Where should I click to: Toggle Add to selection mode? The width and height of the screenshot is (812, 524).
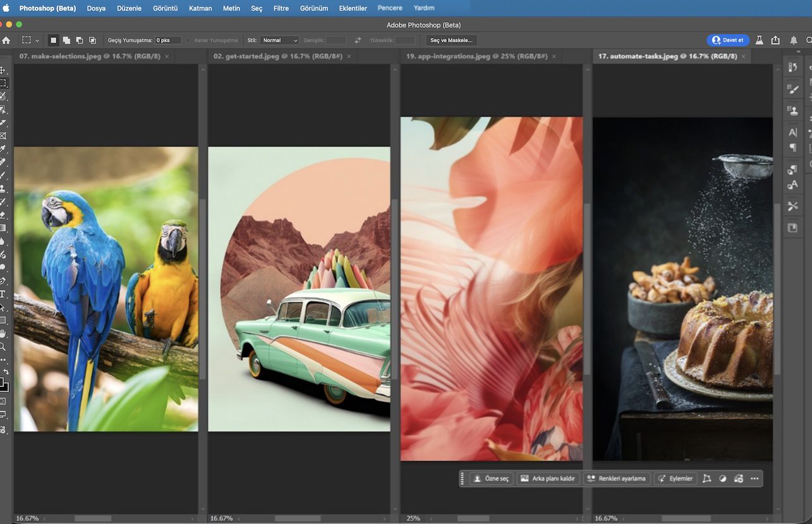(x=66, y=40)
